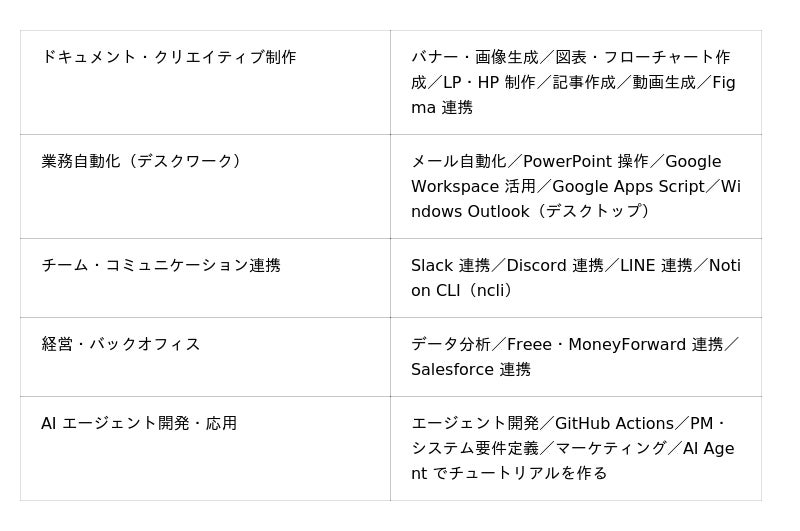This screenshot has height=531, width=800.
Task: Select the AI エージェント開発・応用 category cell
Action: [139, 423]
